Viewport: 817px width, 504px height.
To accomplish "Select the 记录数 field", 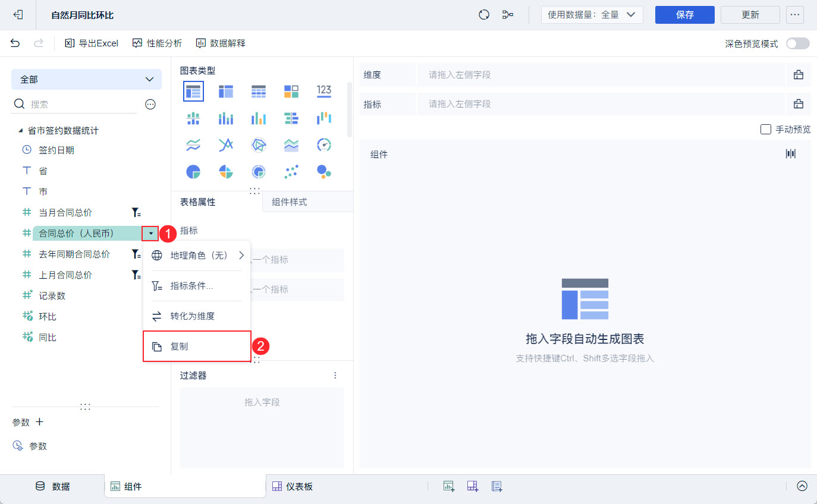I will [52, 296].
